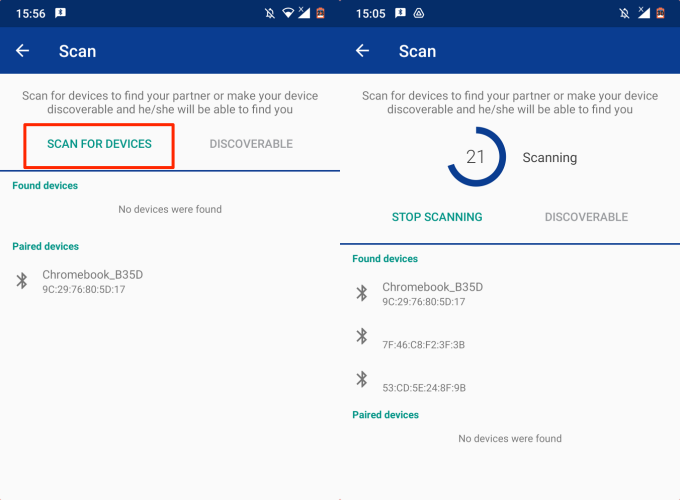Viewport: 680px width, 500px height.
Task: Select found device 7F:46:C8:F2:3F:3B
Action: 510,337
